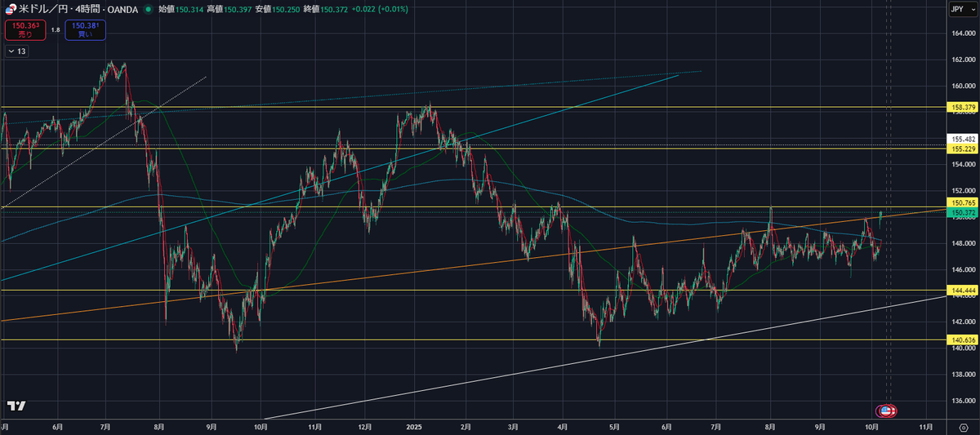
Task: Click the 1.8 spread value between sell and buy
Action: coord(56,30)
